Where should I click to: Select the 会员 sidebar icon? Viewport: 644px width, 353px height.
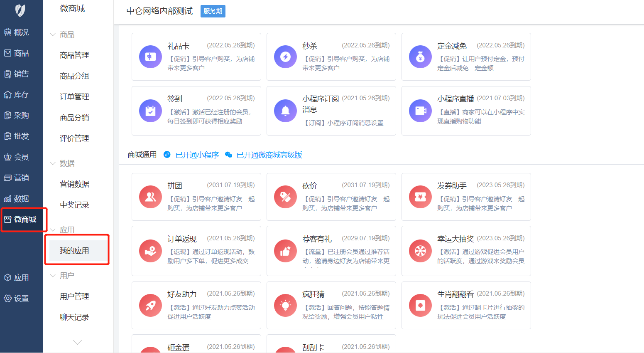21,157
